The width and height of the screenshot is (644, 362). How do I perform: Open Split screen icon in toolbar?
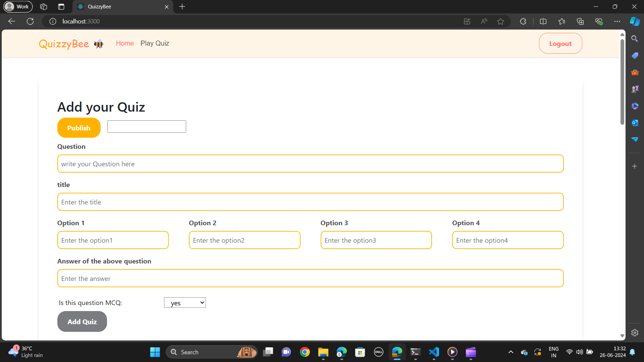click(x=543, y=21)
